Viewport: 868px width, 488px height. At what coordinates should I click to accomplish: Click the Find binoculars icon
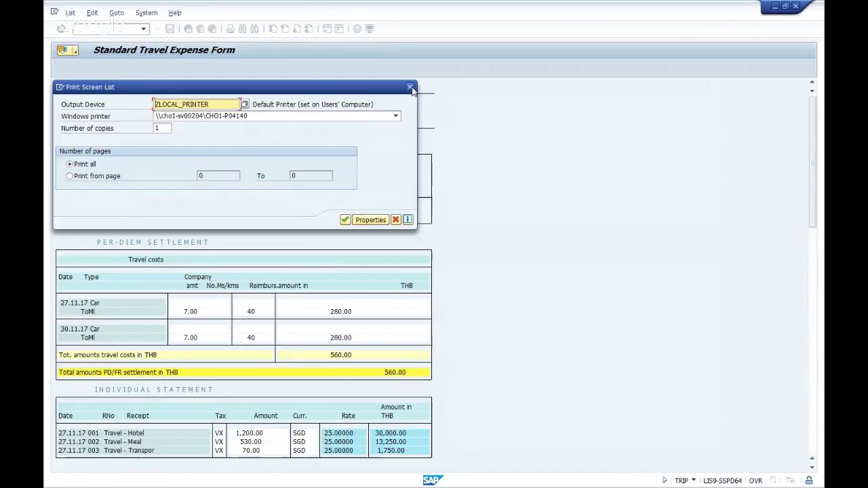coord(242,28)
